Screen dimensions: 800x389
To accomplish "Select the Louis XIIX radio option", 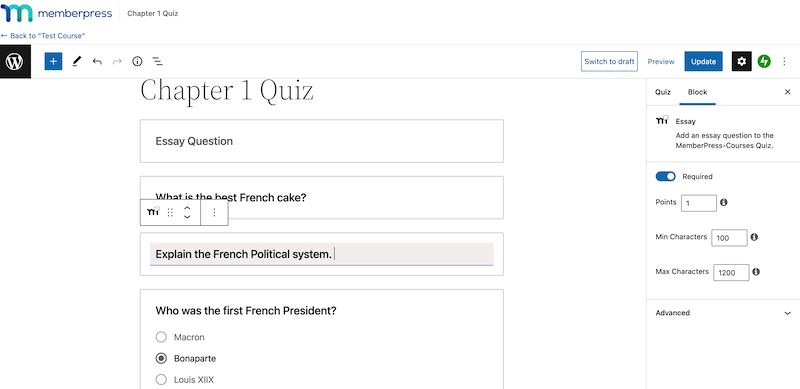I will [x=161, y=379].
